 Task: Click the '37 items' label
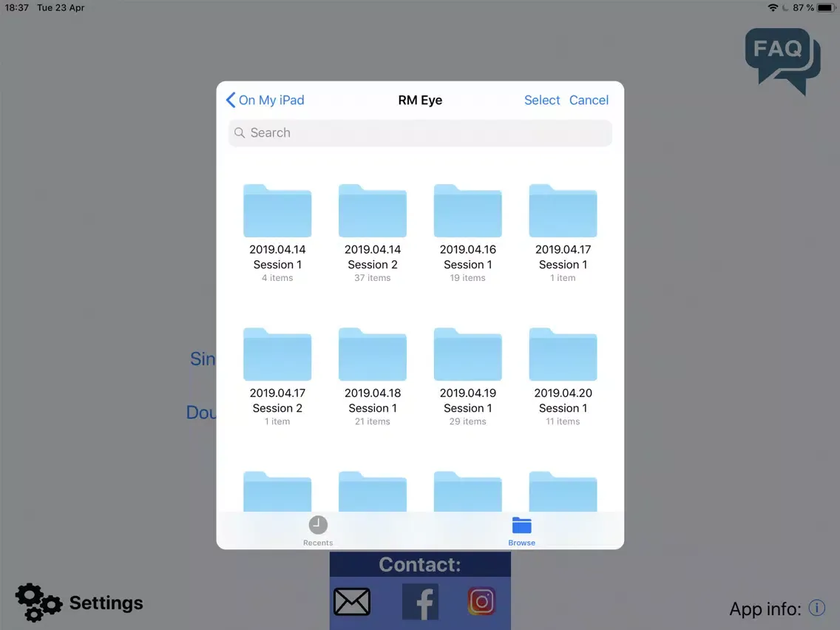pos(373,277)
